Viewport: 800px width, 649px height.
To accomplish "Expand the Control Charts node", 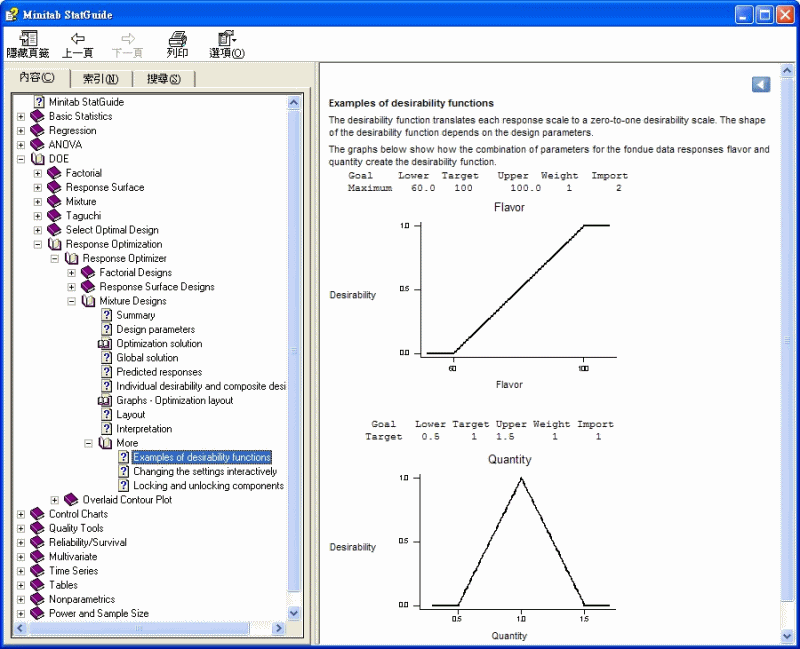I will (x=21, y=514).
